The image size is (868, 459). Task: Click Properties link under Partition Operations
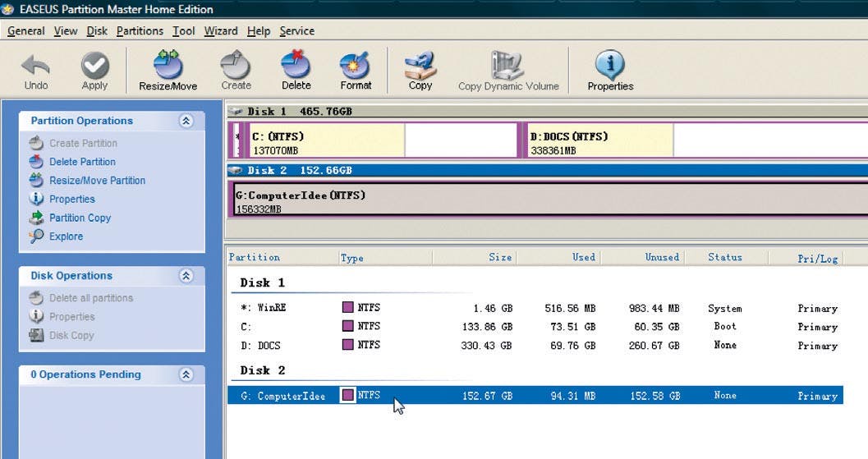72,199
